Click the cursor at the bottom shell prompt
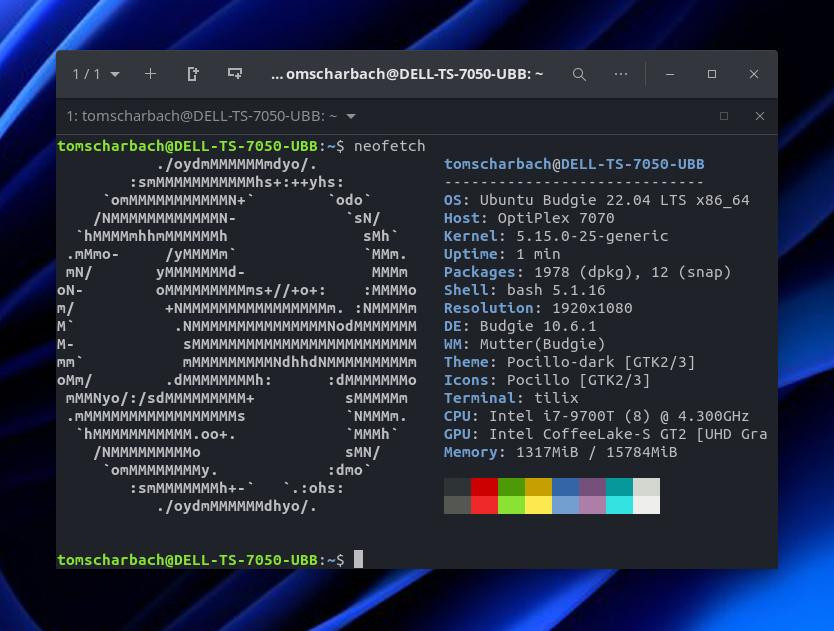Screen dimensions: 834x631 pos(358,559)
